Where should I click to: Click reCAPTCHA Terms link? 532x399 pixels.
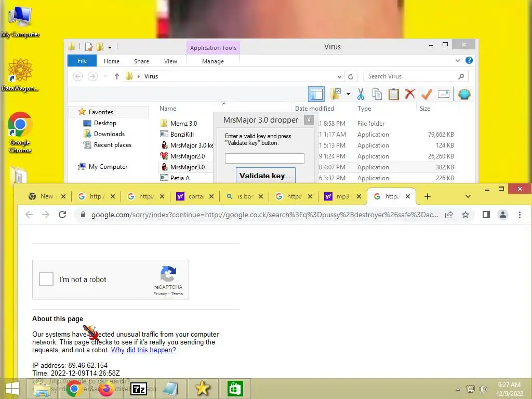click(177, 294)
